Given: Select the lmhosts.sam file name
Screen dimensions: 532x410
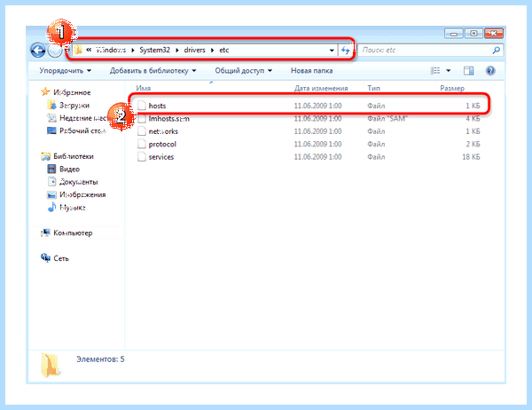Looking at the screenshot, I should pos(169,119).
